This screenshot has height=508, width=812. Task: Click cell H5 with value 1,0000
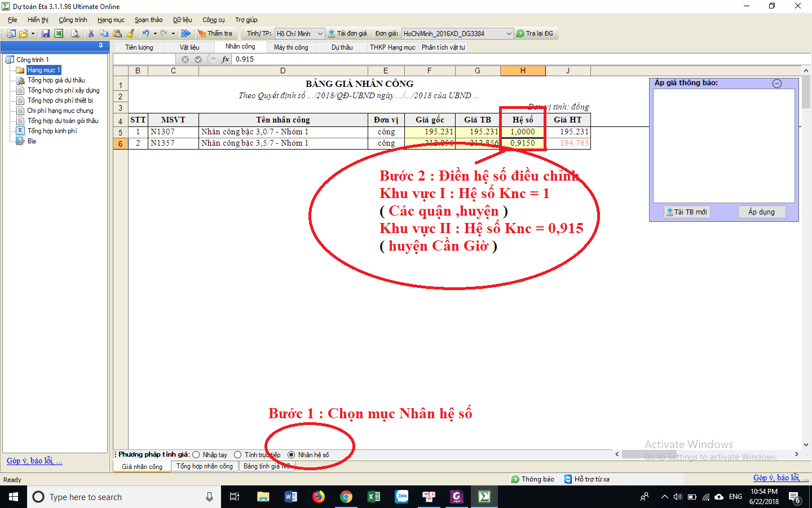pyautogui.click(x=523, y=132)
